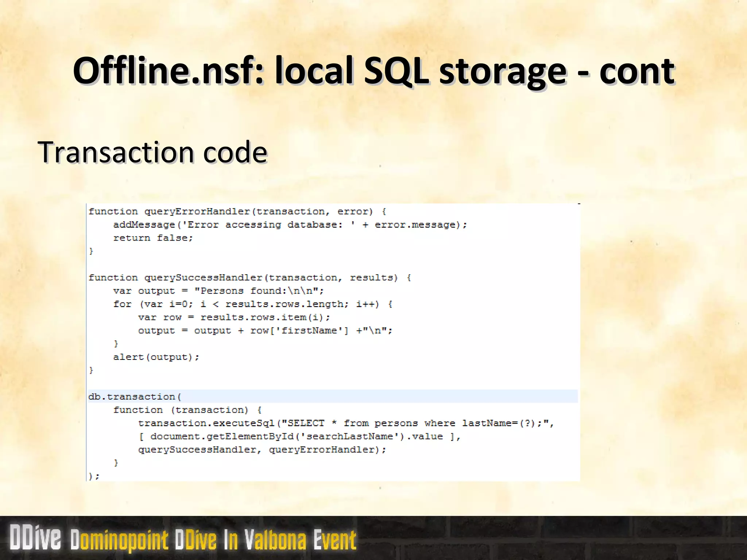Click the transaction.executeSql SELECT statement line
Screen dimensions: 747x560
pyautogui.click(x=346, y=423)
